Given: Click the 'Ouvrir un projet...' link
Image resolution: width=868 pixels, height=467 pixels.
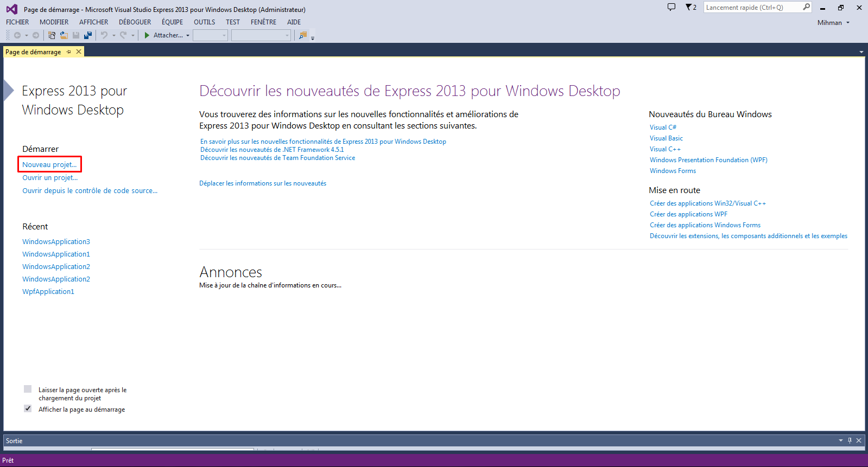Looking at the screenshot, I should click(50, 177).
